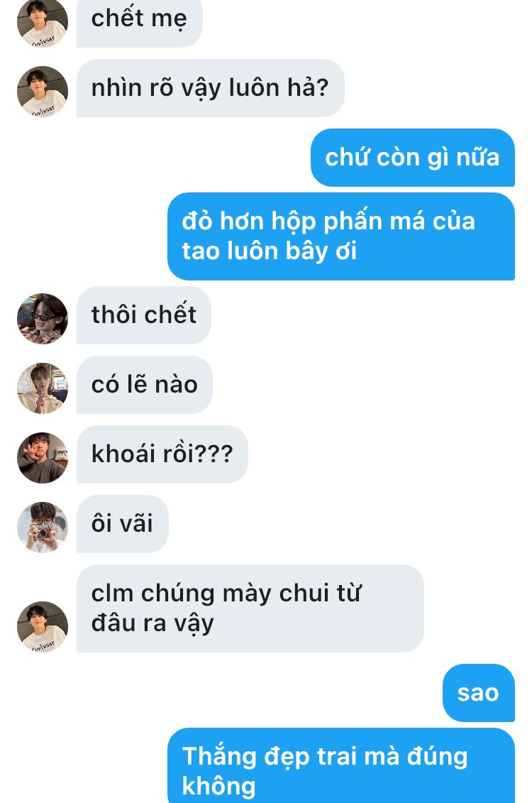Open the avatar beside "có lẽ nào"
Screen dimensions: 532x803
point(43,388)
